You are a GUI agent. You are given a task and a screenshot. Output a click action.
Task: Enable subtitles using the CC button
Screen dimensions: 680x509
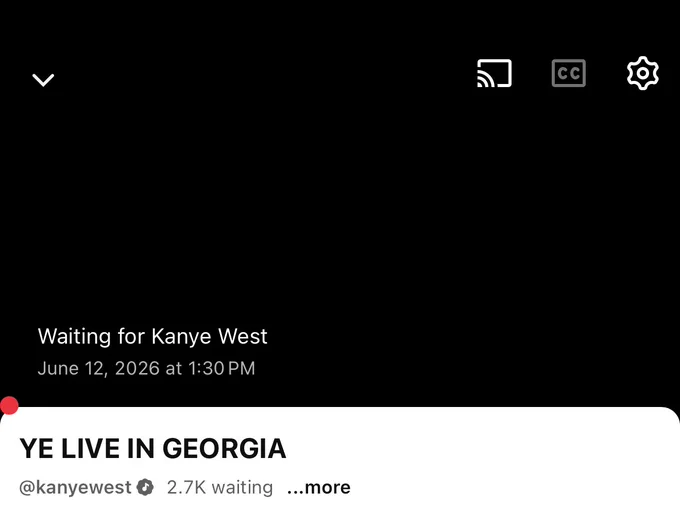tap(569, 73)
